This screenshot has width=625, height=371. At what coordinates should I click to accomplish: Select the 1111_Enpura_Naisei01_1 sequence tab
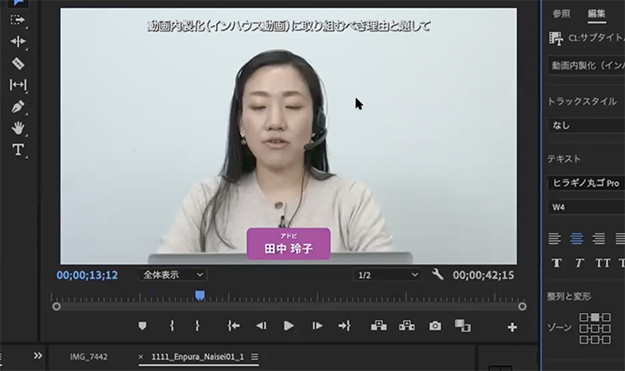point(197,357)
